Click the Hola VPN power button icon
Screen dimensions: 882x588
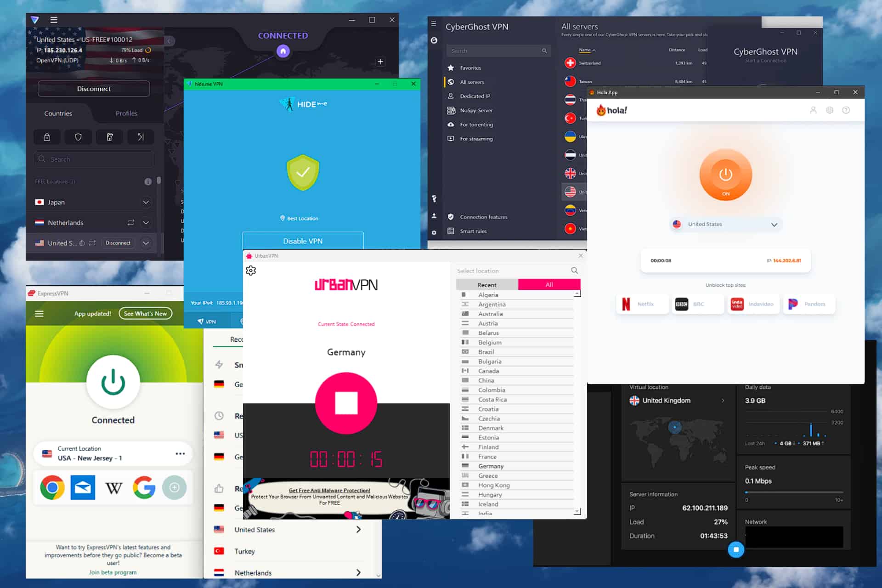click(725, 175)
